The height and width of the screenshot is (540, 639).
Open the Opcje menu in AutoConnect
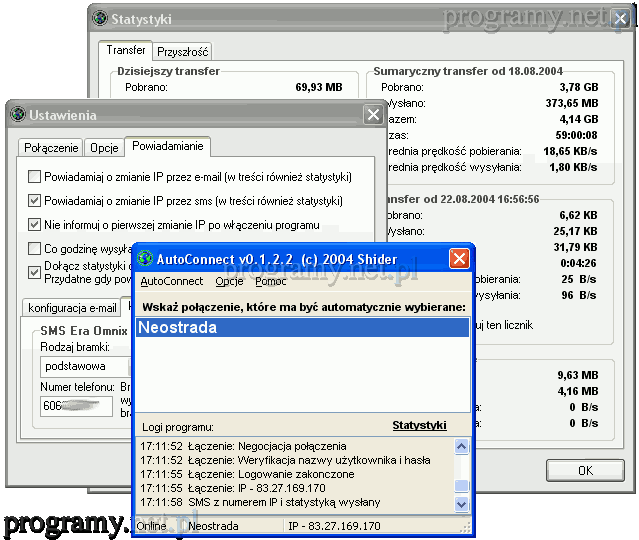pyautogui.click(x=229, y=282)
